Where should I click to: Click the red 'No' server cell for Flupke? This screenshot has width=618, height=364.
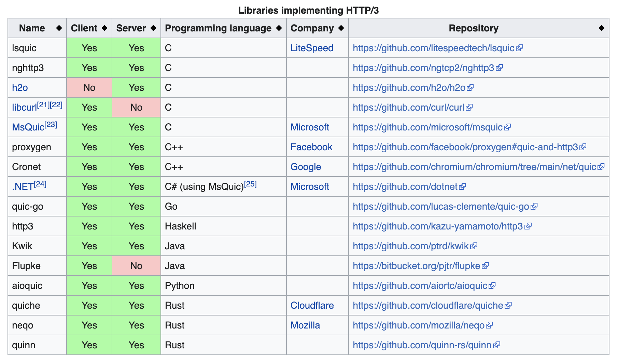point(136,266)
